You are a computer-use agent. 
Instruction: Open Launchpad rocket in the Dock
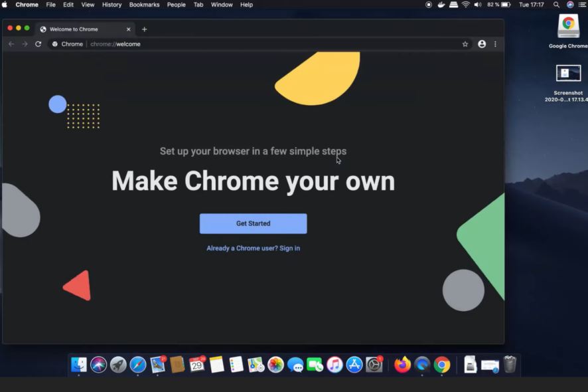(118, 365)
